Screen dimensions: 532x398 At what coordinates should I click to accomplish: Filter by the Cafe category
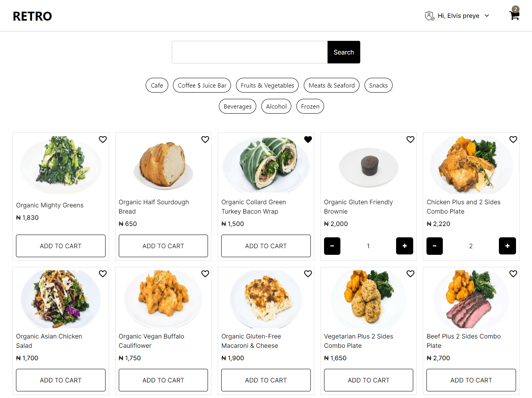[x=157, y=86]
